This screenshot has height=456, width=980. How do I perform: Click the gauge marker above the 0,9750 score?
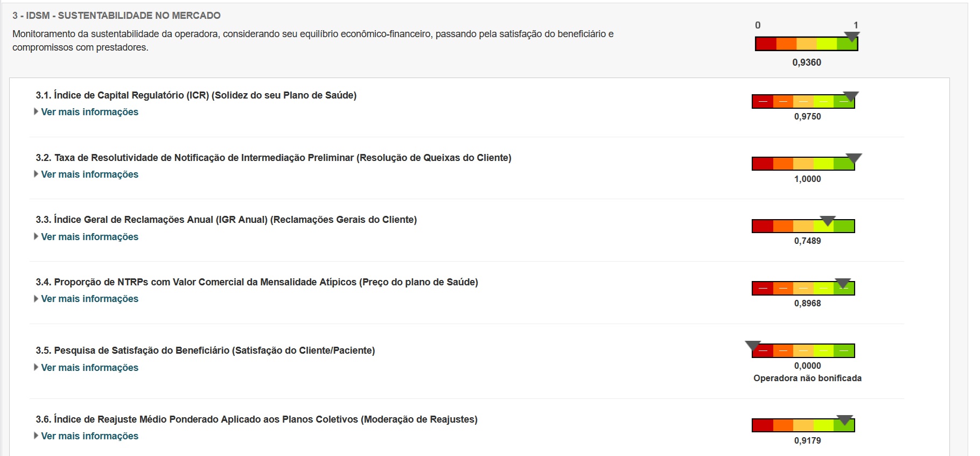[x=851, y=96]
